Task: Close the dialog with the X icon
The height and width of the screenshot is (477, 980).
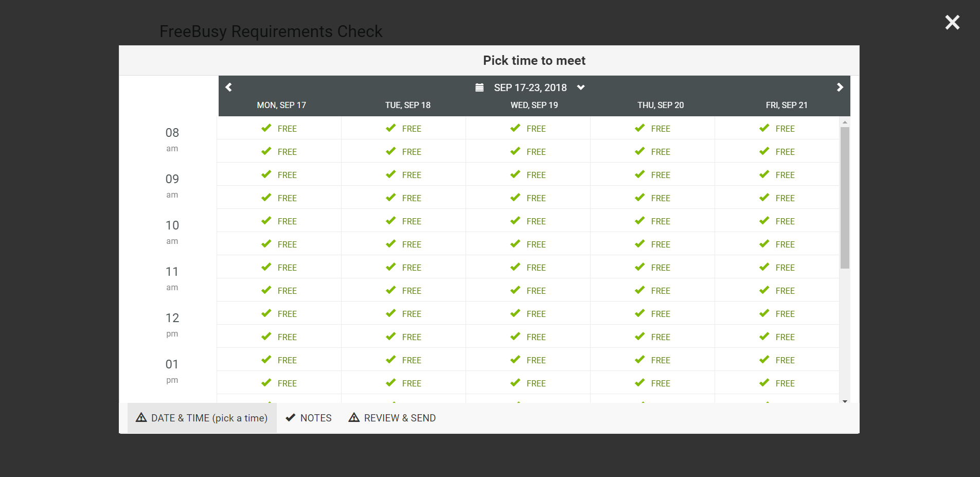Action: tap(952, 22)
